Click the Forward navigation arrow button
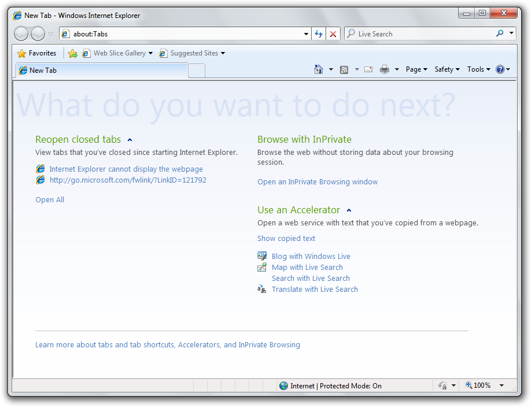This screenshot has width=532, height=408. pyautogui.click(x=38, y=34)
